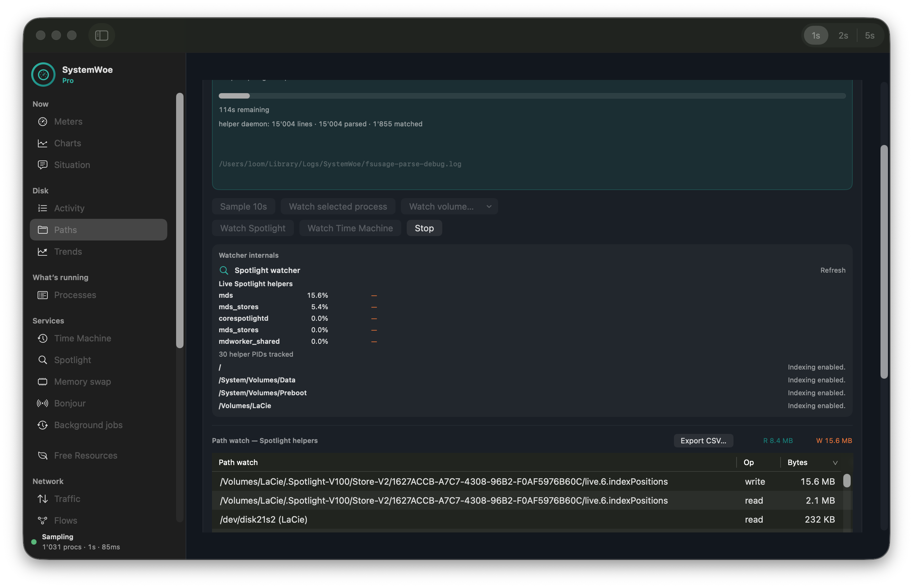
Task: Click Watch selected process button
Action: [338, 207]
